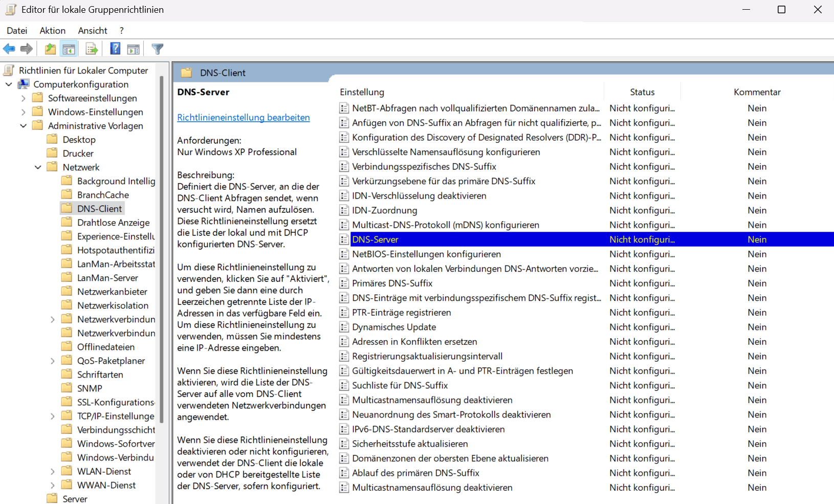The image size is (834, 504).
Task: Click the Status column header
Action: click(642, 92)
